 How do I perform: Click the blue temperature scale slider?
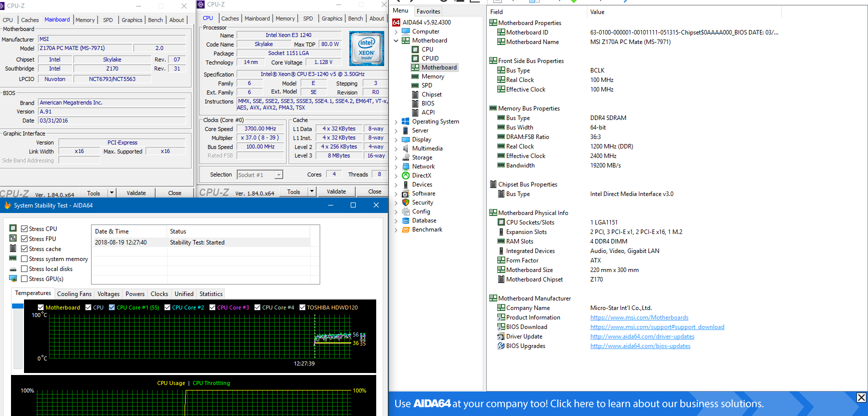(x=18, y=306)
